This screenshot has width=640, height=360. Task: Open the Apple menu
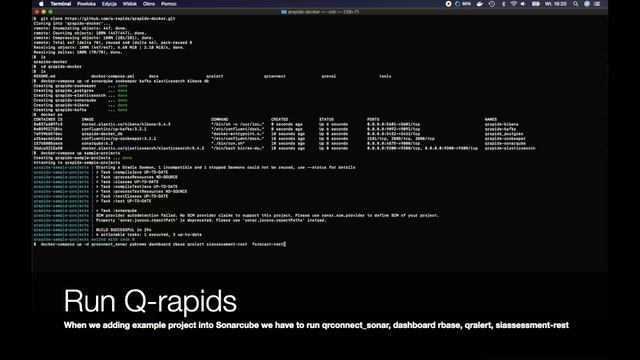point(41,4)
